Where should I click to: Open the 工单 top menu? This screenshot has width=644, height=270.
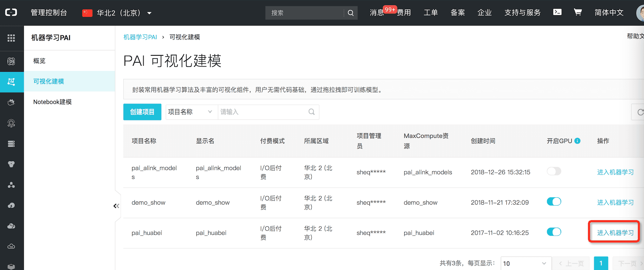(431, 12)
